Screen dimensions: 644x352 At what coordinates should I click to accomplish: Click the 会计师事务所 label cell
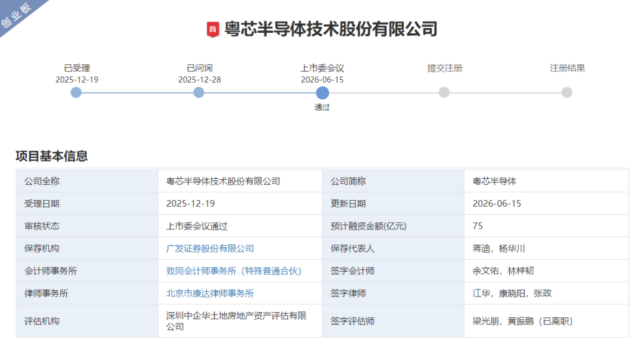87,271
